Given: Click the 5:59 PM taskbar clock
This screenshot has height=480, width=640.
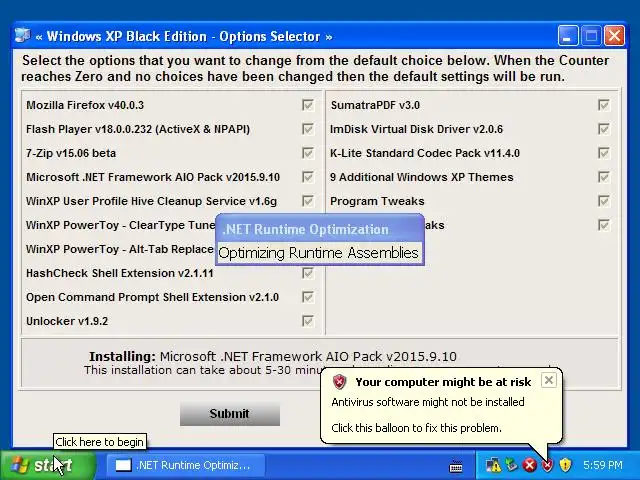Looking at the screenshot, I should (602, 465).
